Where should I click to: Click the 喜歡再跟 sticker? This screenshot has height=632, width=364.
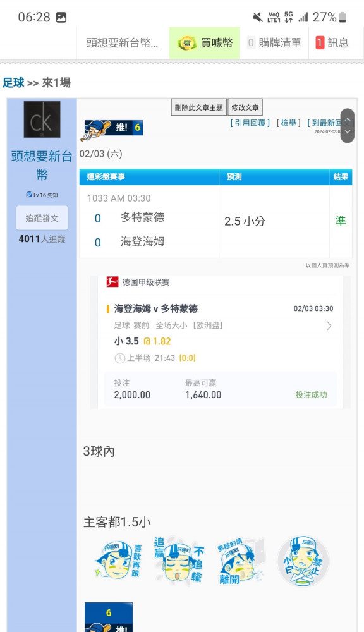119,561
